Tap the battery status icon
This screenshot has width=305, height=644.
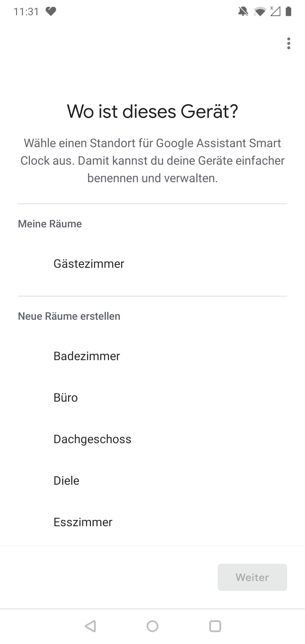[x=288, y=12]
